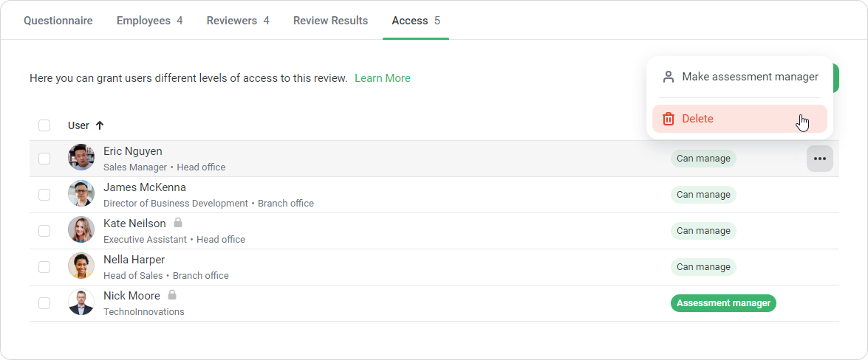Click Nella Harper's profile avatar
This screenshot has width=868, height=360.
pos(81,266)
